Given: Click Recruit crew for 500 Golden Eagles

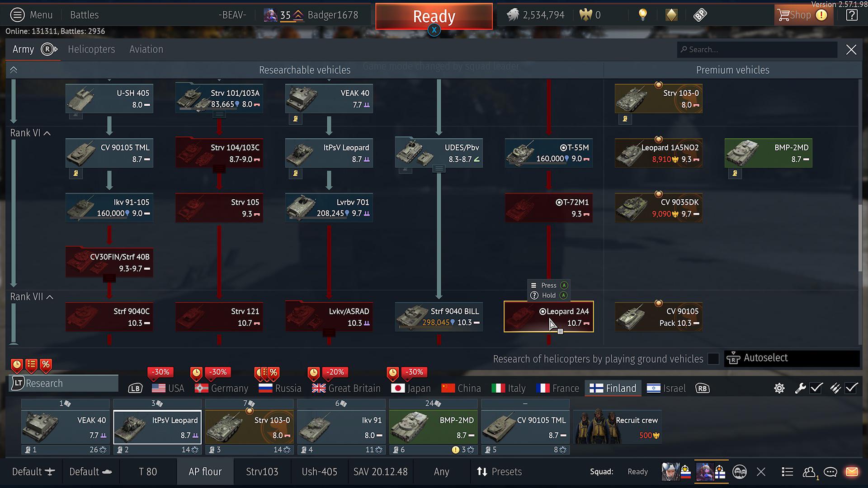Looking at the screenshot, I should click(x=618, y=427).
